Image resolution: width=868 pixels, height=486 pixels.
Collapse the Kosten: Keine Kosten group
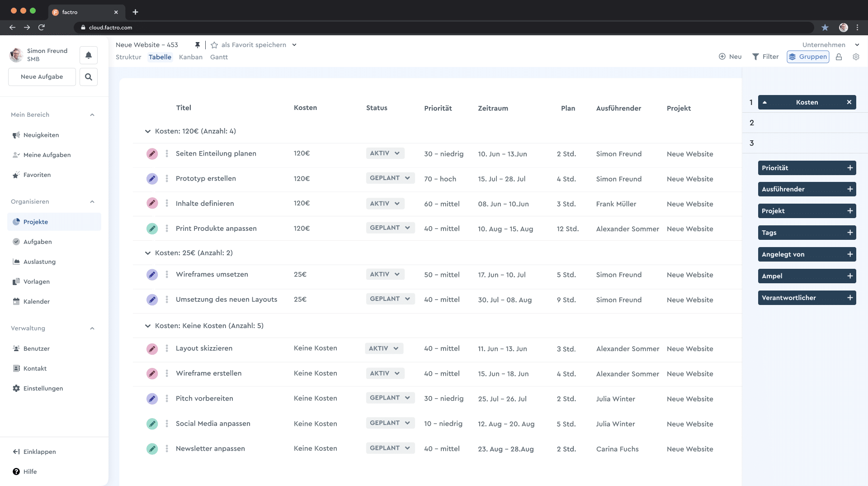(147, 326)
